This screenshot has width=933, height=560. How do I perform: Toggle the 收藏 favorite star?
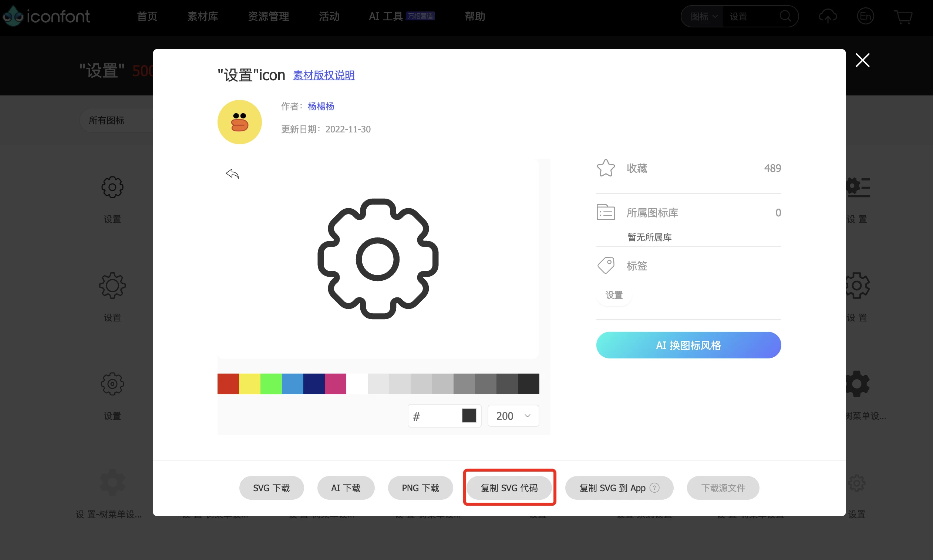(x=606, y=168)
